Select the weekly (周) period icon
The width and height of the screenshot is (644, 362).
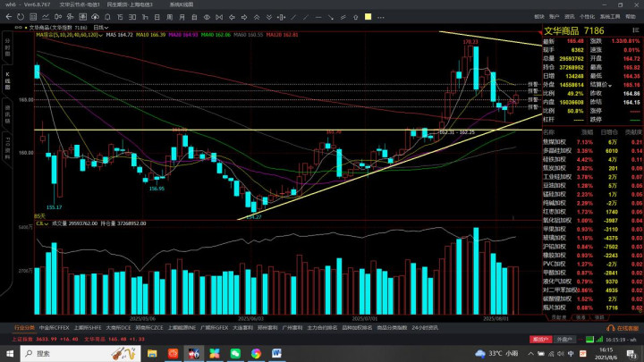pos(170,17)
